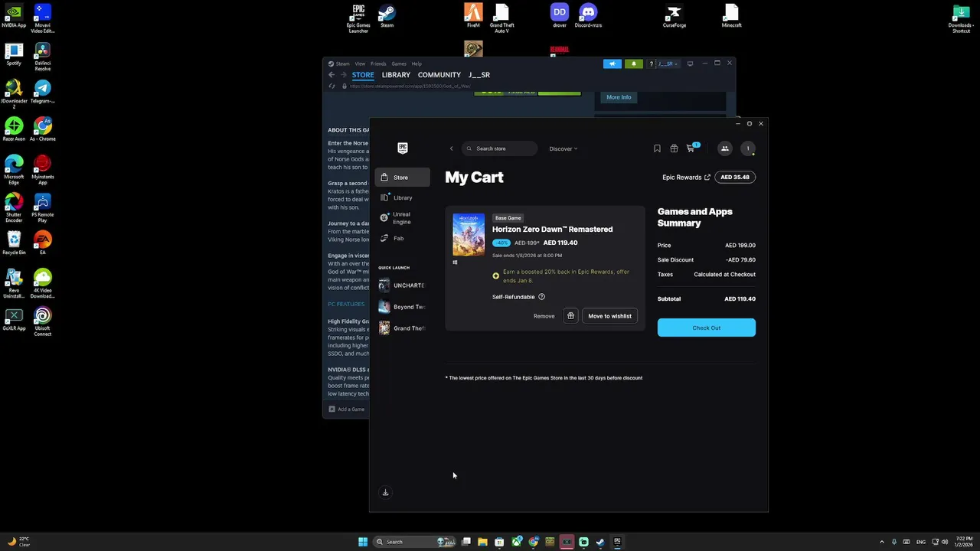The width and height of the screenshot is (980, 551).
Task: Click Steam notifications bell icon
Action: coord(633,64)
